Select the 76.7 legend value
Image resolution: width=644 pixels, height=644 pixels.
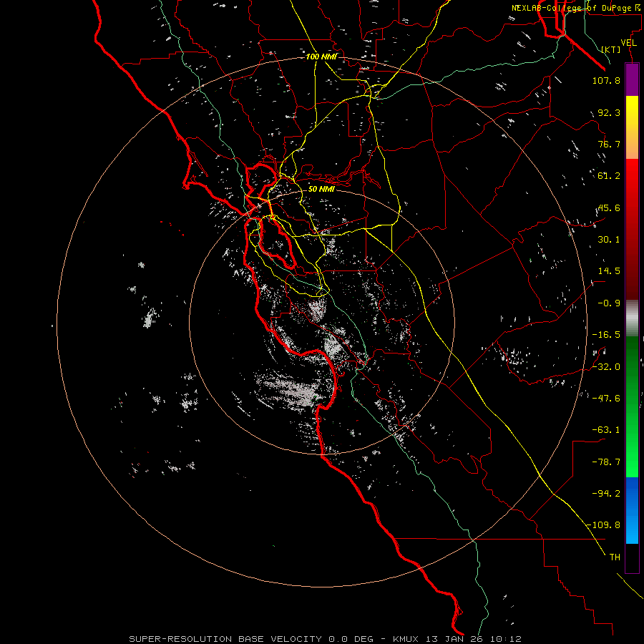(x=609, y=144)
